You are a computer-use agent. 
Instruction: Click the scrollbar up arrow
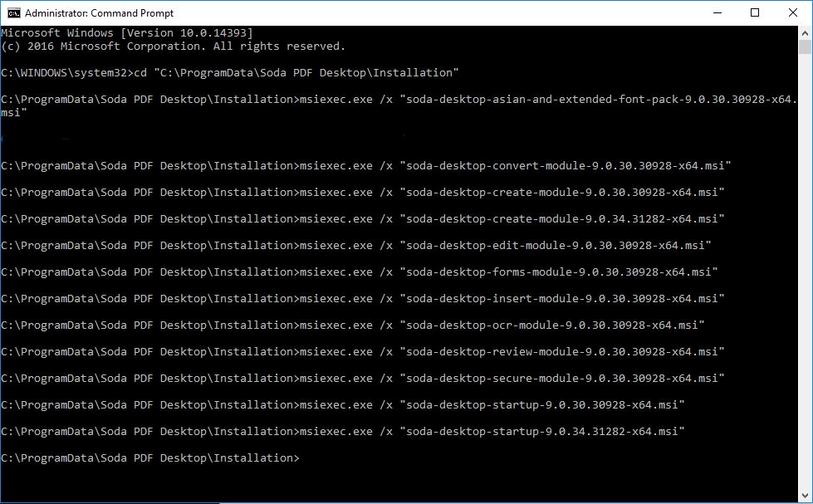click(x=805, y=32)
